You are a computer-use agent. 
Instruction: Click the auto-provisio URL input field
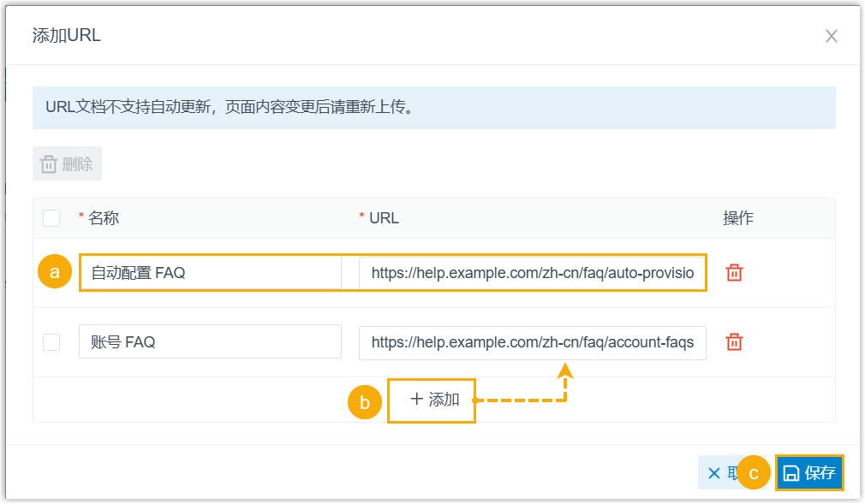533,273
